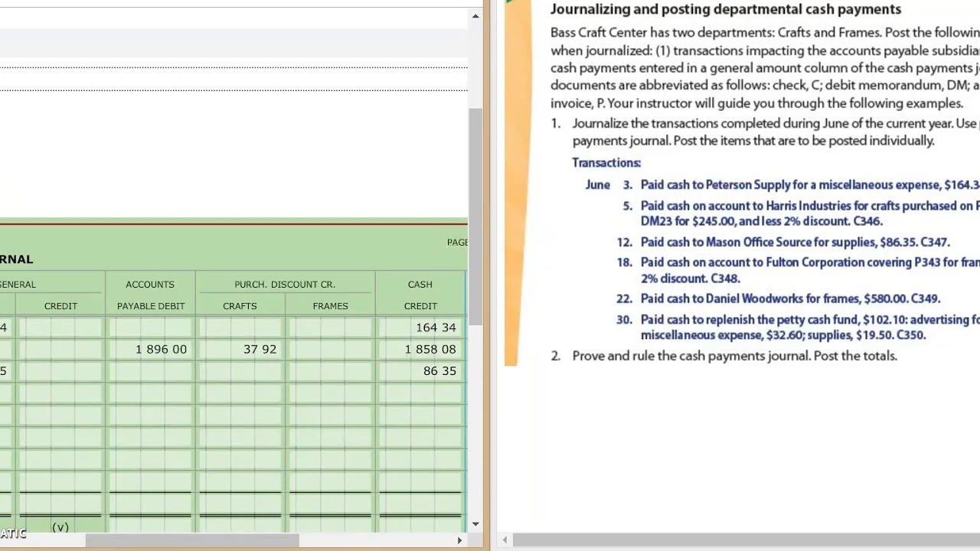
Task: Click the instructions pane horizontal scrollbar thumb
Action: click(x=746, y=540)
